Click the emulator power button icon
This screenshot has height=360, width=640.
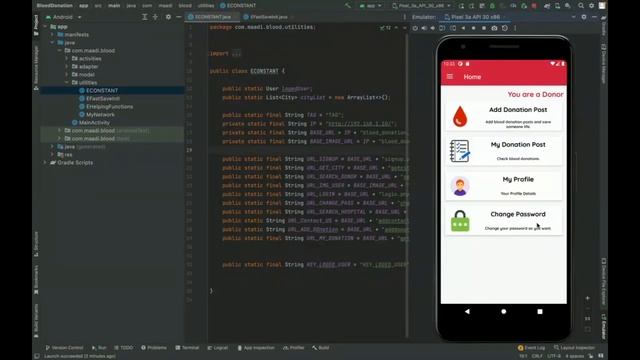pos(415,28)
